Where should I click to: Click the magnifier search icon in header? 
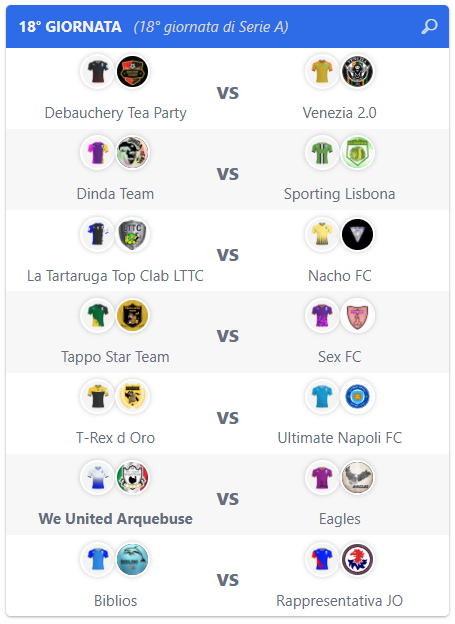pyautogui.click(x=429, y=27)
